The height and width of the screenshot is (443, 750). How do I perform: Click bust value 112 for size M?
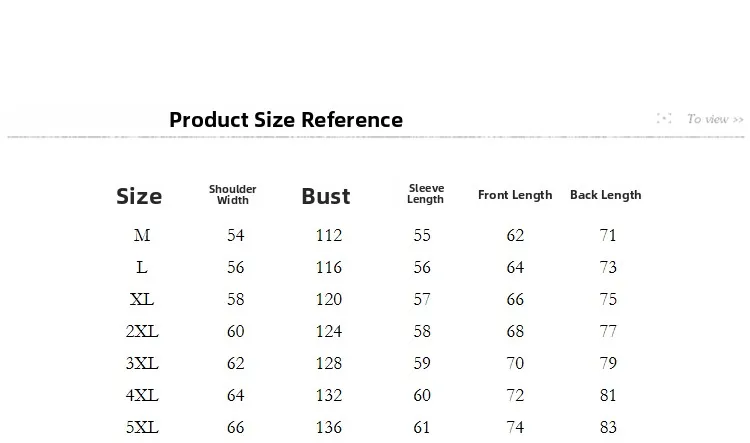pos(329,235)
